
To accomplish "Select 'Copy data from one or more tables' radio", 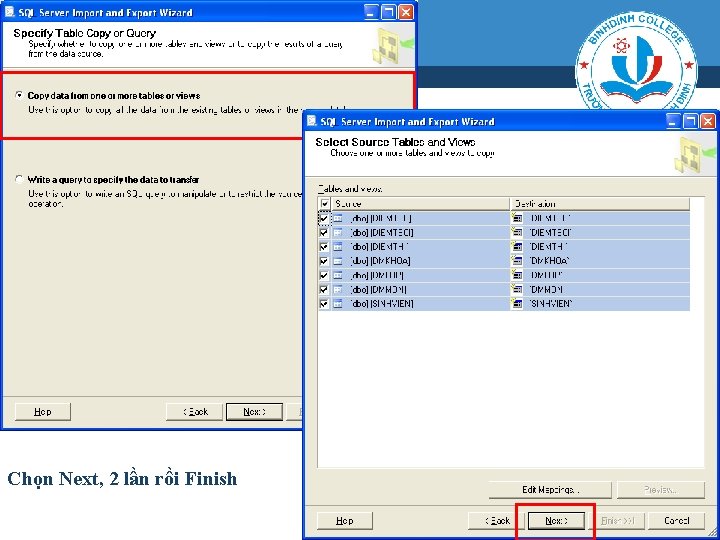I will (19, 96).
